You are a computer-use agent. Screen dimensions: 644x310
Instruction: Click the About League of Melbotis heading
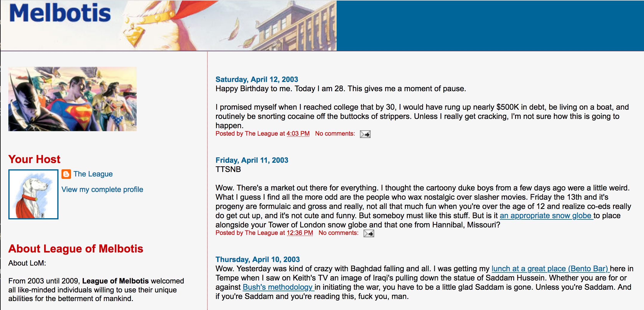click(x=76, y=249)
